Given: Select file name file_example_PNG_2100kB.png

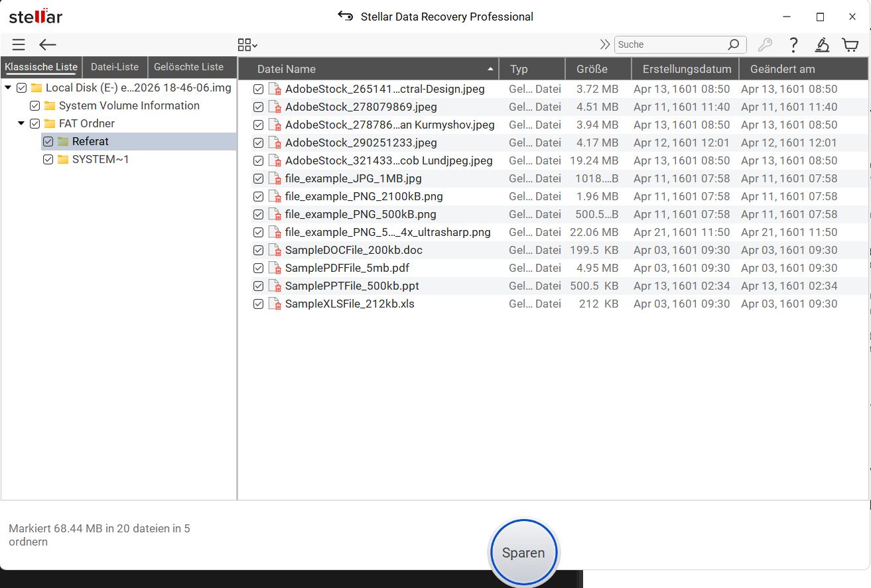Looking at the screenshot, I should [x=364, y=196].
